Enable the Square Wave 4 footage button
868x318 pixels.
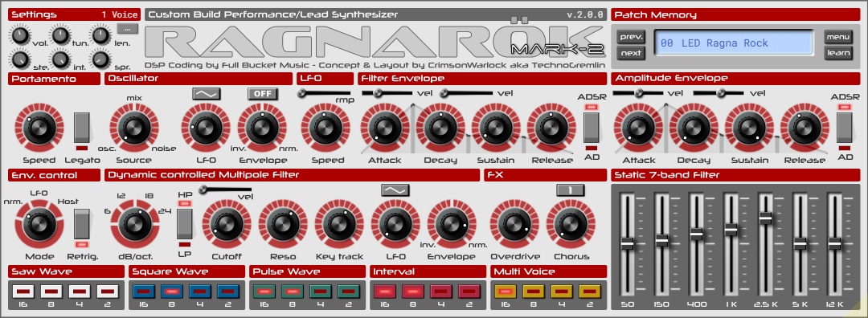(x=200, y=291)
